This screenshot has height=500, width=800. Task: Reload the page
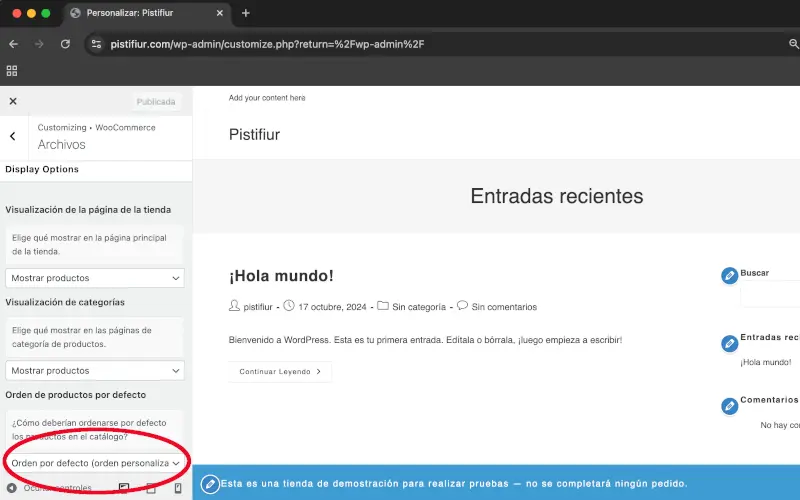point(65,44)
